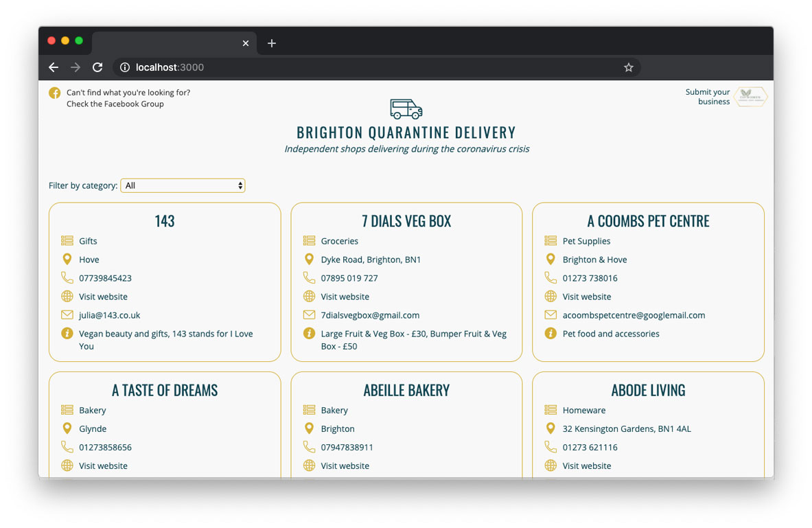
Task: Click the localhost:3000 address bar
Action: pos(371,67)
